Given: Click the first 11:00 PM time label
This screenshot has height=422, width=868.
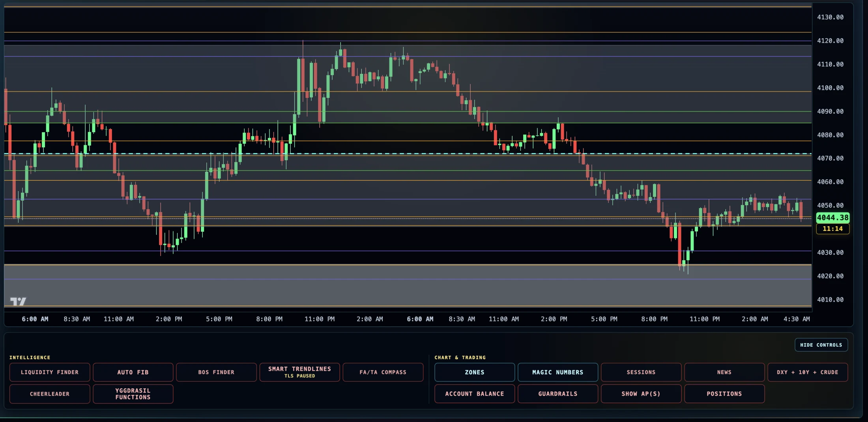Looking at the screenshot, I should coord(320,319).
